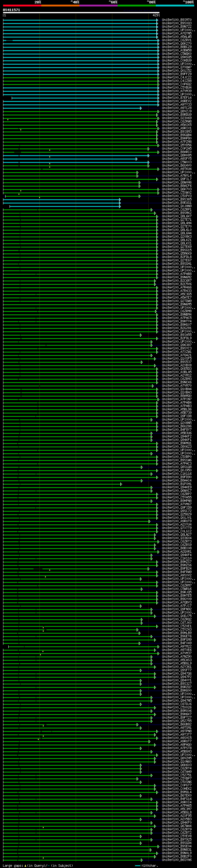This screenshot has width=197, height=868.
Task: Select hit label UniRef100_B9SXD3
Action: tap(177, 23)
